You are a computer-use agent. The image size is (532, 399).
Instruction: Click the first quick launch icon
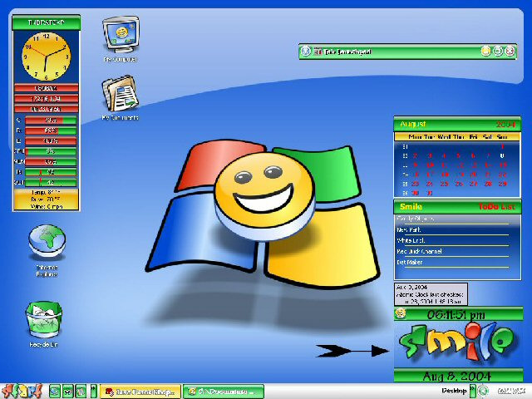54,392
